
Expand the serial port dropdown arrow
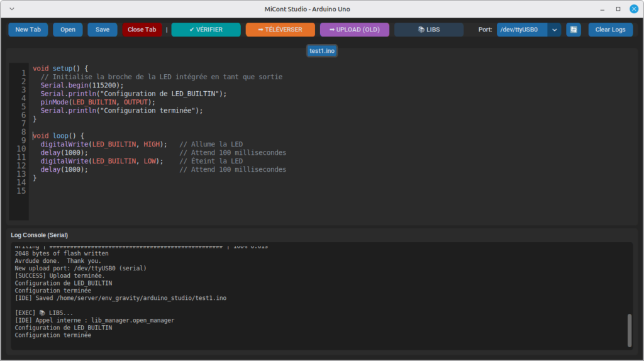pyautogui.click(x=554, y=30)
